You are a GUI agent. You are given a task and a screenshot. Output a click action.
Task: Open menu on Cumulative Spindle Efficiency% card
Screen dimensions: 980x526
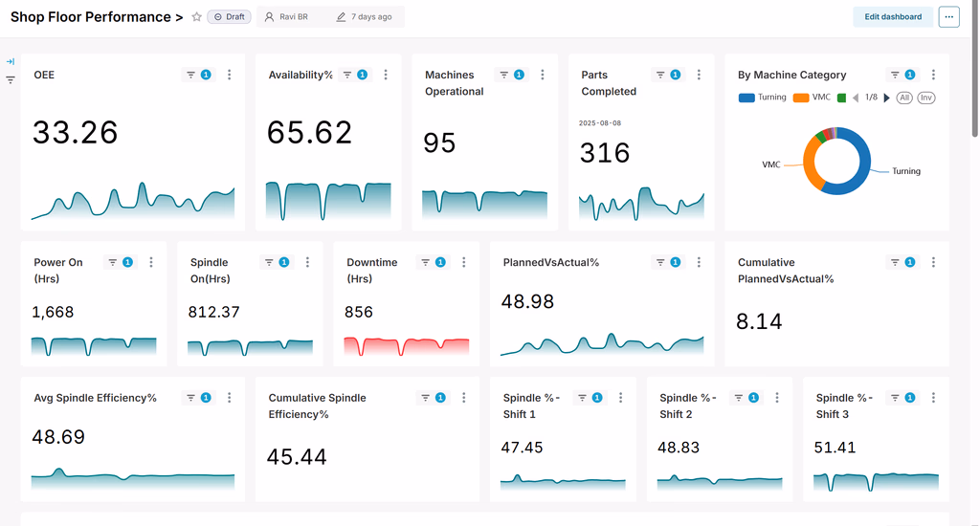(x=464, y=398)
